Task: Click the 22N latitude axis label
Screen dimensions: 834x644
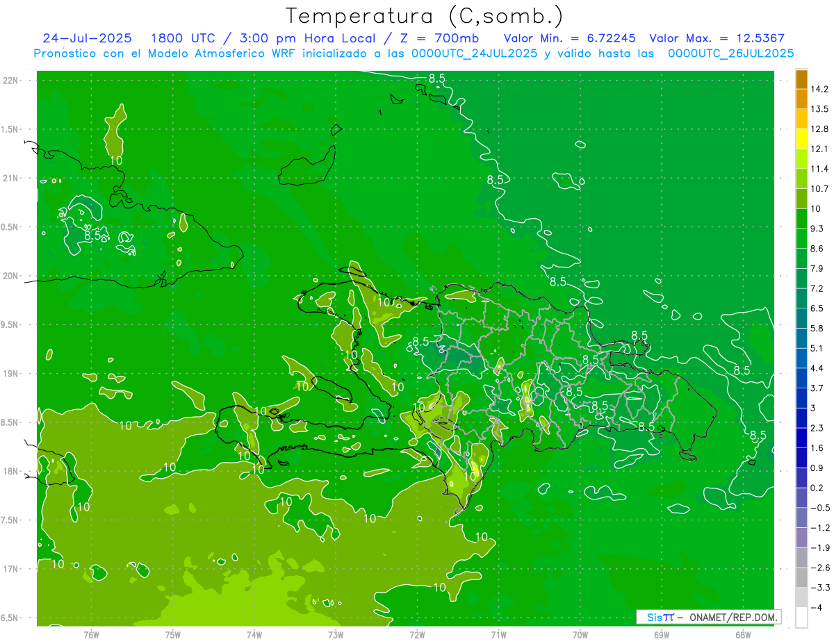Action: 12,81
